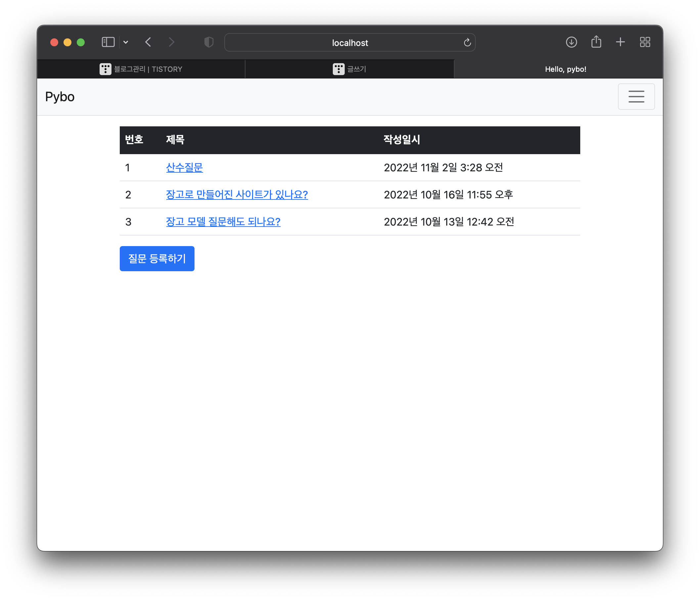Open 장고로 만들어진 사이트가 있나요? link
Screen dimensions: 700x600
click(237, 194)
